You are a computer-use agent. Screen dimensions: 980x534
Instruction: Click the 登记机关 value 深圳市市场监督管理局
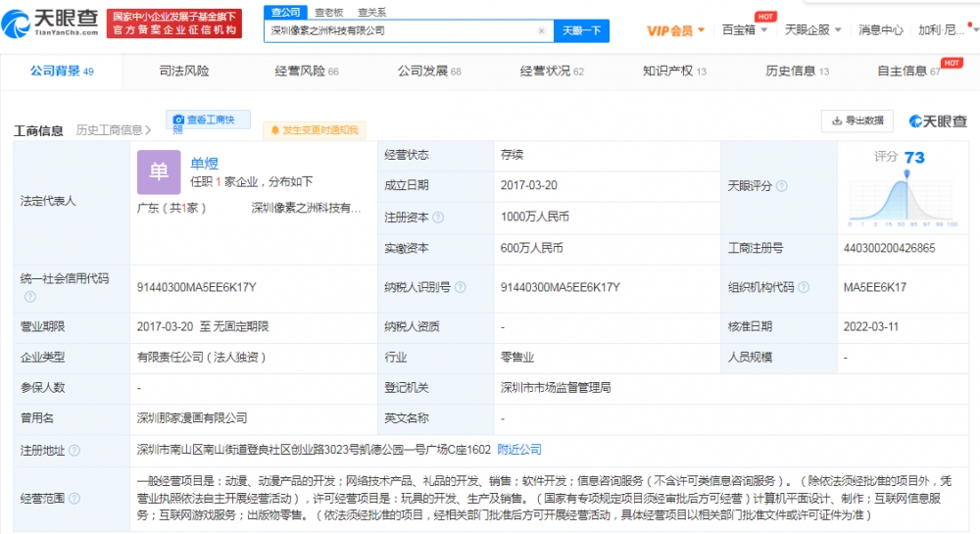[x=556, y=388]
